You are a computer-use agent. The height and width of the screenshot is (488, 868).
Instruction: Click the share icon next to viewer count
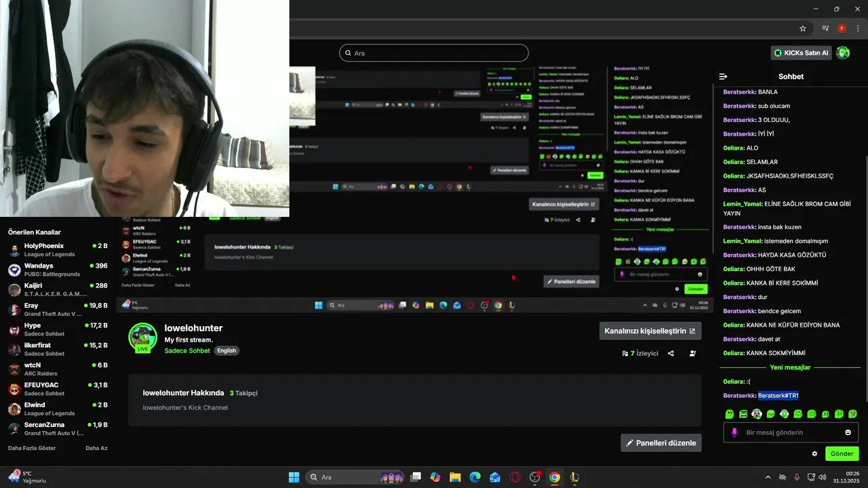coord(671,353)
